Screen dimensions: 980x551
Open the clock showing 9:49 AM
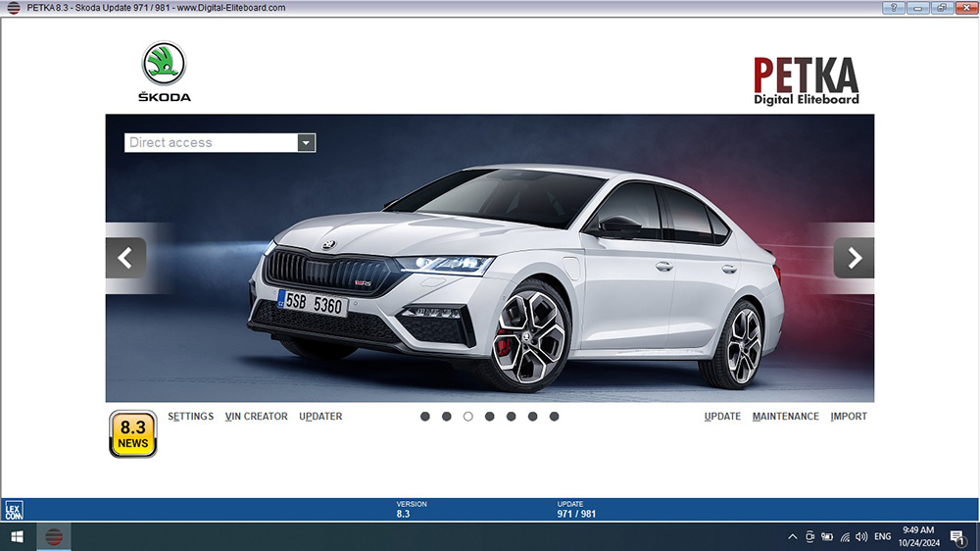(x=919, y=536)
